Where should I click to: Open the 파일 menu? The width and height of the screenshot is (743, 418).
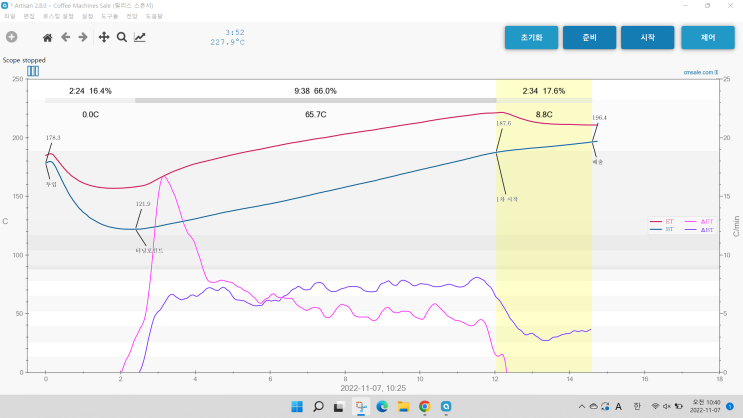[9, 16]
